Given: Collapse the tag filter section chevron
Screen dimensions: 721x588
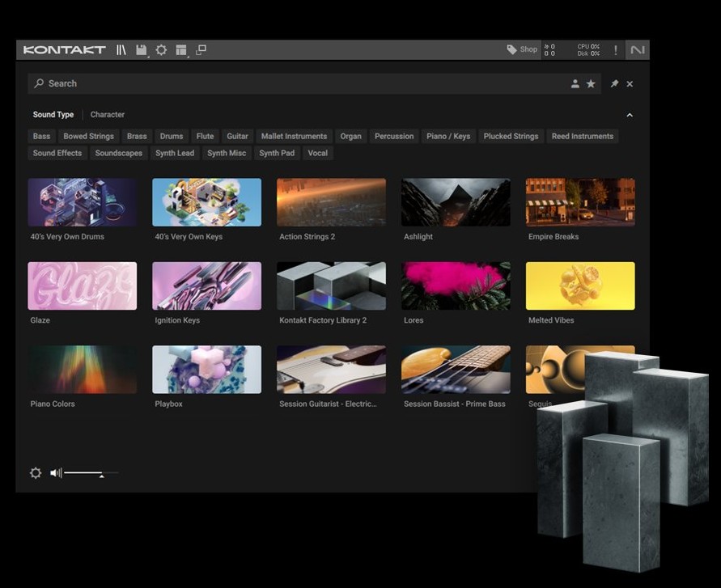Looking at the screenshot, I should click(x=630, y=115).
